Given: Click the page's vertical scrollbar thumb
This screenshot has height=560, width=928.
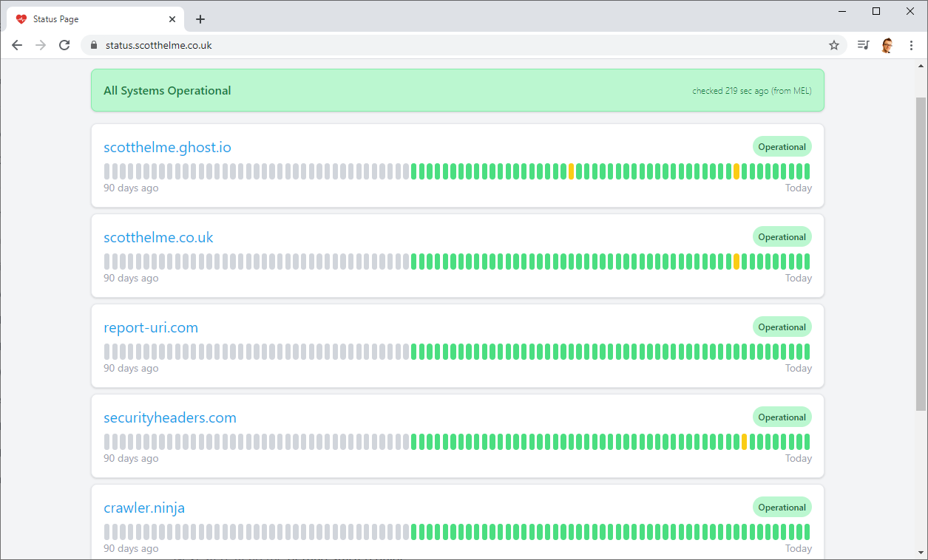Looking at the screenshot, I should tap(921, 251).
